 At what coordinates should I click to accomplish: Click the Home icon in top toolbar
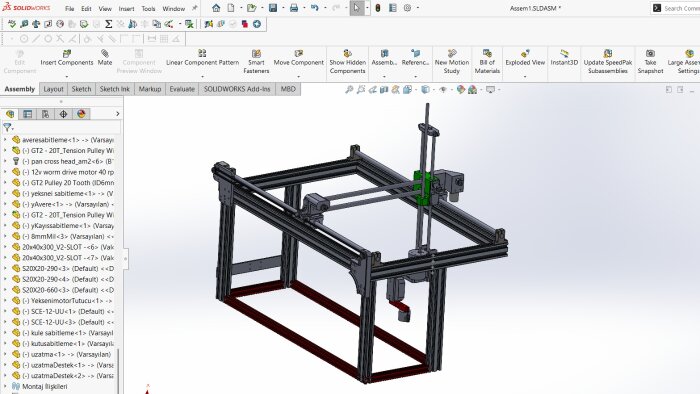pyautogui.click(x=216, y=8)
